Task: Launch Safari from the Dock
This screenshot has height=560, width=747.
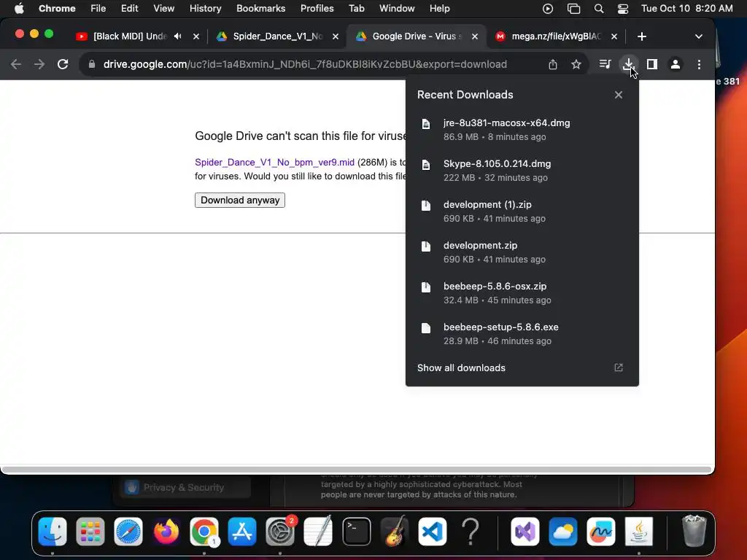Action: 128,531
